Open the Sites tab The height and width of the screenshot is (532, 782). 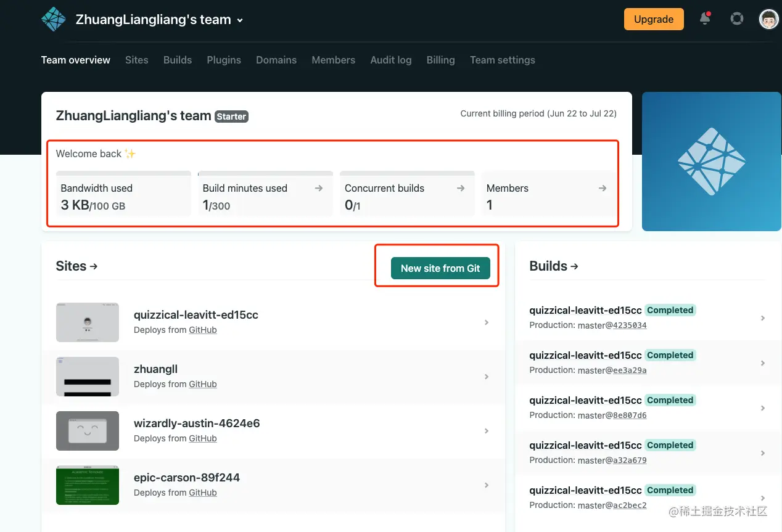tap(137, 60)
